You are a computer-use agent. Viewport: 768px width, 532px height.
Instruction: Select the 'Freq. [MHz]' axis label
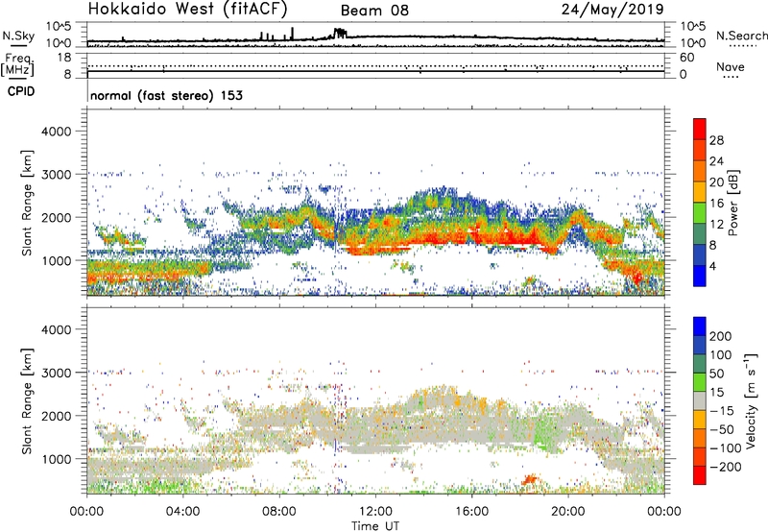[x=17, y=64]
